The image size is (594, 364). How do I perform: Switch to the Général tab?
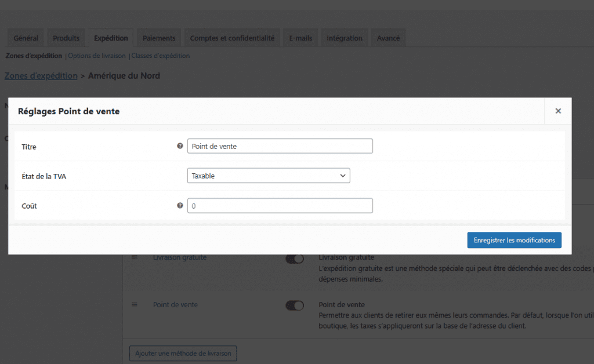pos(26,38)
